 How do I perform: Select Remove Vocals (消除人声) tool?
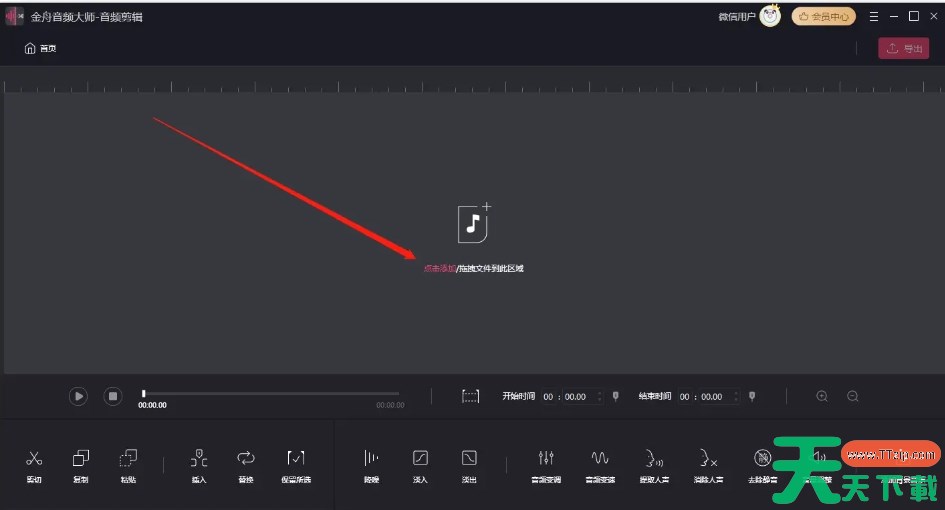pos(708,465)
